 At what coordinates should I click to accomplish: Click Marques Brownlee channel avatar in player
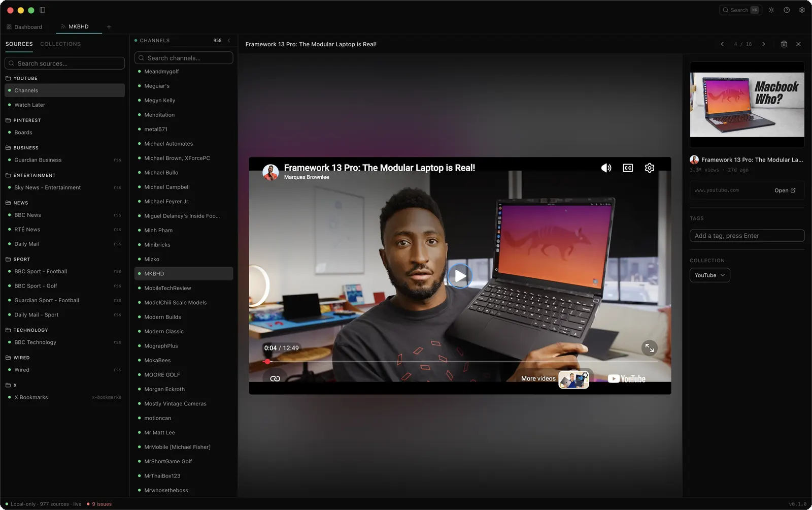point(270,172)
